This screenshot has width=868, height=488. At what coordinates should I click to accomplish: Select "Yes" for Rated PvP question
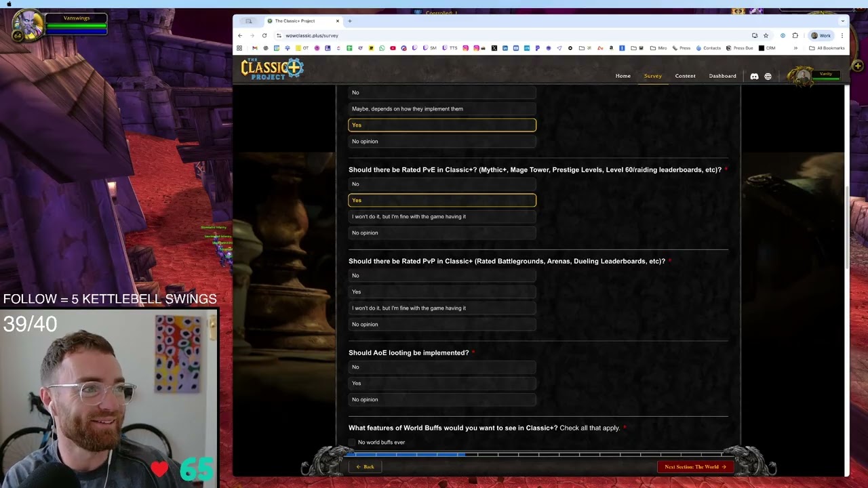442,291
